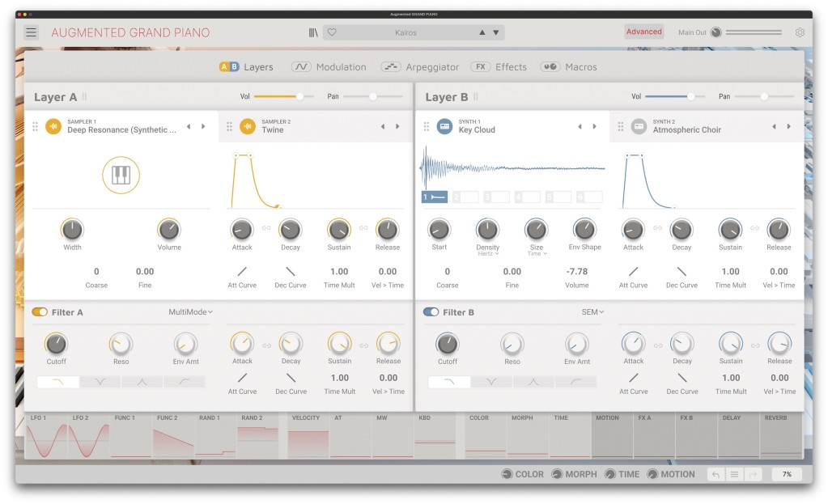
Task: Click the Sampler 2 Twine source icon
Action: (248, 126)
